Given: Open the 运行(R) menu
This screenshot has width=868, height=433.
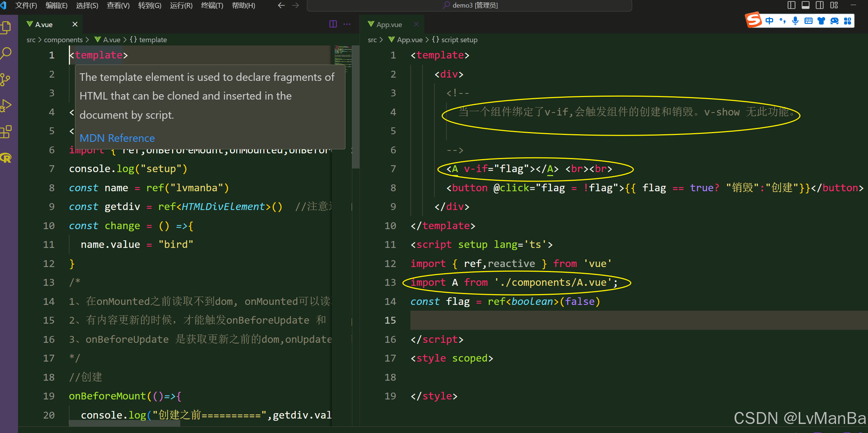Looking at the screenshot, I should click(x=181, y=5).
